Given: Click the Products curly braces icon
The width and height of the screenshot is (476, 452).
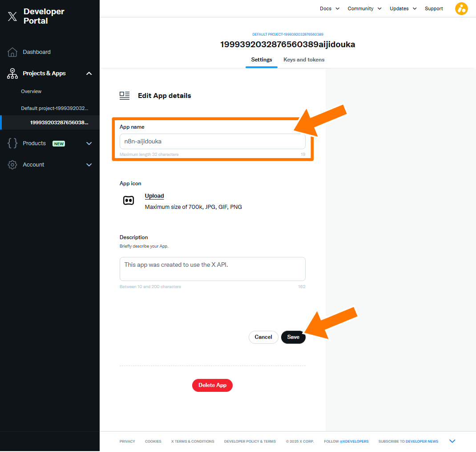Looking at the screenshot, I should (12, 143).
